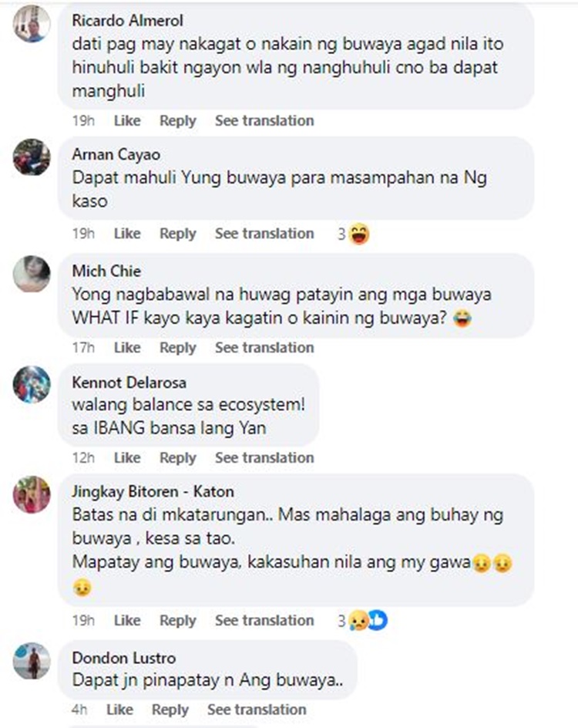578x728 pixels.
Task: Like Dondon Lustro's comment
Action: [119, 709]
